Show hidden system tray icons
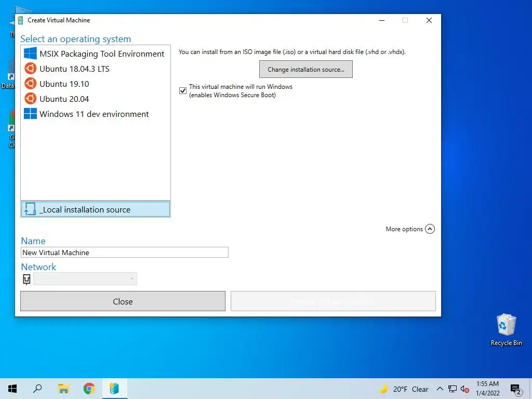Image resolution: width=532 pixels, height=399 pixels. [x=440, y=389]
